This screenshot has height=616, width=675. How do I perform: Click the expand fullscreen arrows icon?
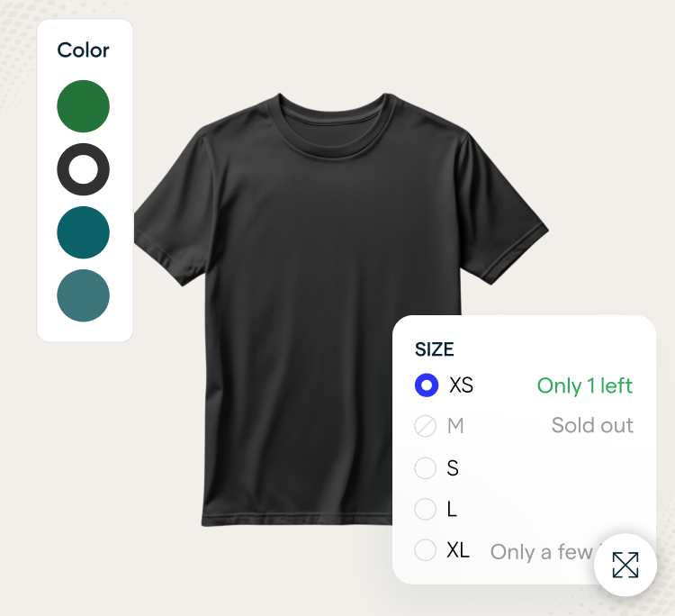tap(625, 565)
